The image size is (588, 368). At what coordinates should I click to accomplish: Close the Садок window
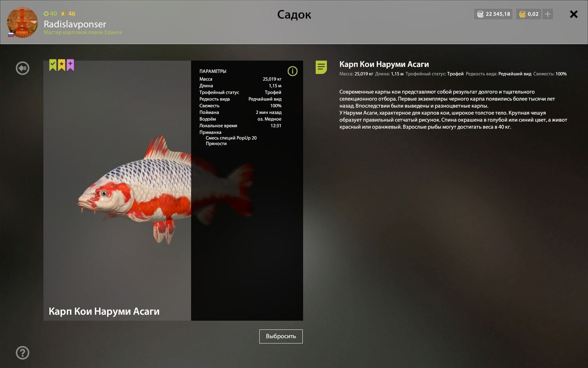[574, 14]
